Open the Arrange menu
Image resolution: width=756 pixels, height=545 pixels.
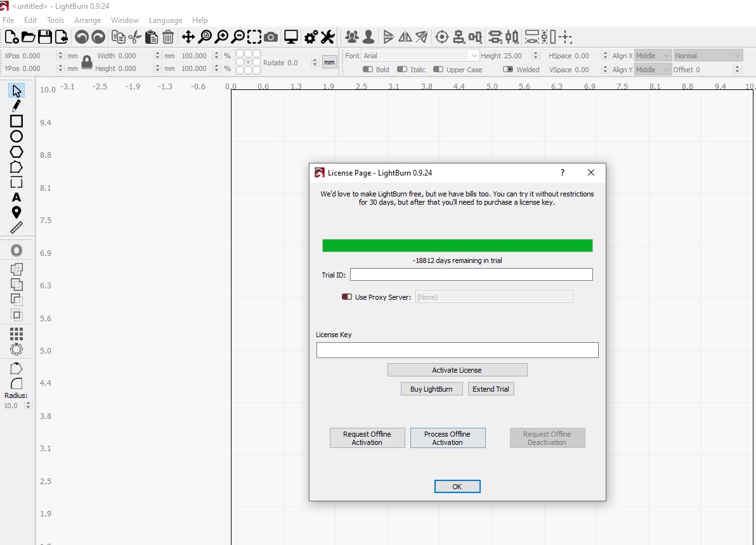point(88,20)
